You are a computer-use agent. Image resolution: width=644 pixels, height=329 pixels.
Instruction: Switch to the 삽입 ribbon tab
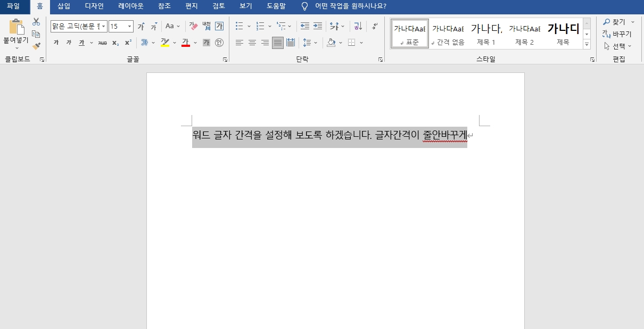[63, 6]
